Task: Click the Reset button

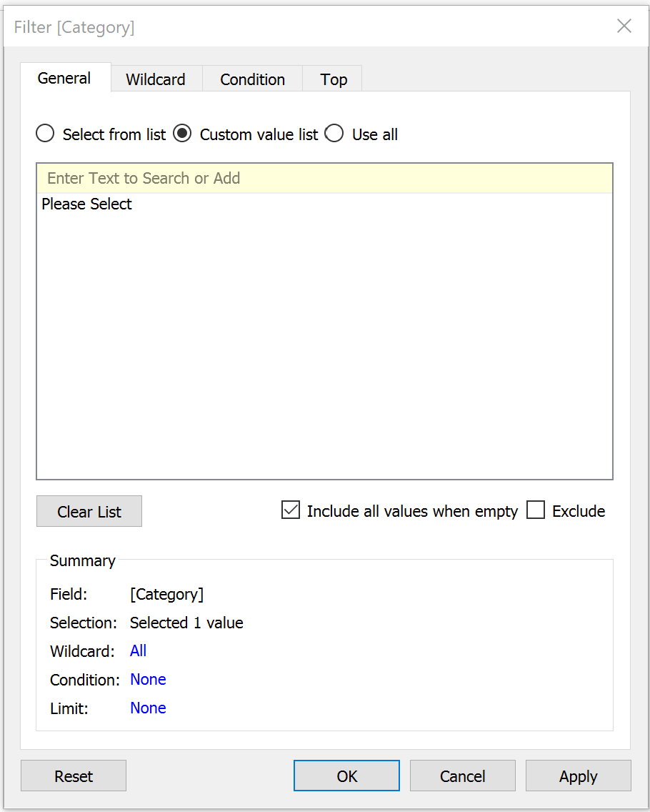Action: (74, 776)
